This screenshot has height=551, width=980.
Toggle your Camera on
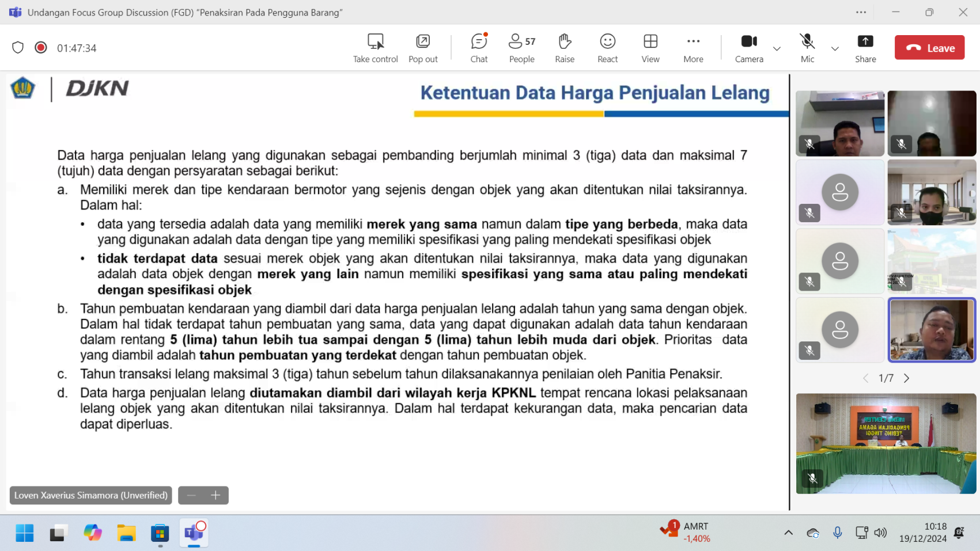pos(748,47)
